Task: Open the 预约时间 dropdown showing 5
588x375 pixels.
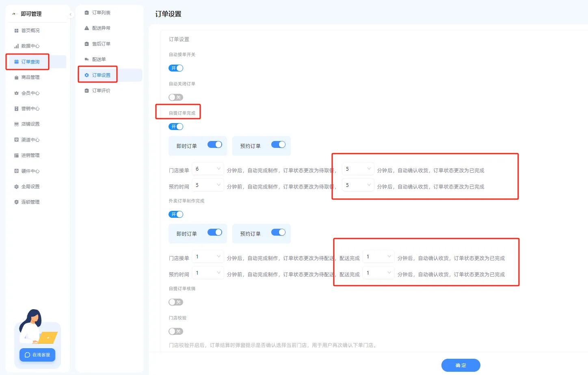Action: click(x=208, y=185)
